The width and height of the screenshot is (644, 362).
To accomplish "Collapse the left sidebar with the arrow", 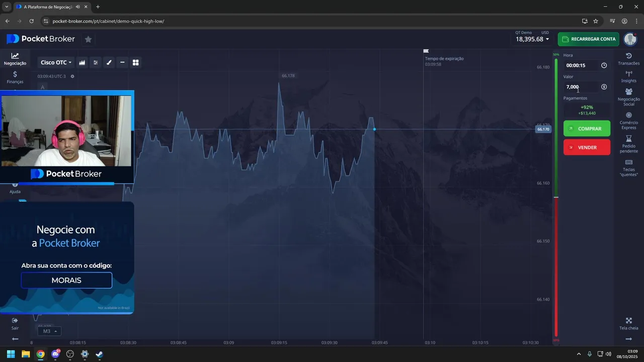I will (x=15, y=339).
